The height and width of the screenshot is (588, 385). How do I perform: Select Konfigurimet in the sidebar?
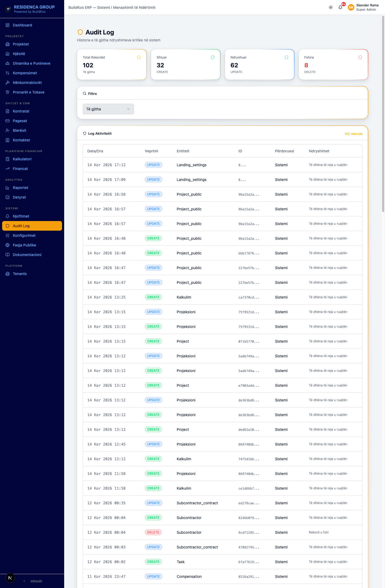tap(32, 235)
